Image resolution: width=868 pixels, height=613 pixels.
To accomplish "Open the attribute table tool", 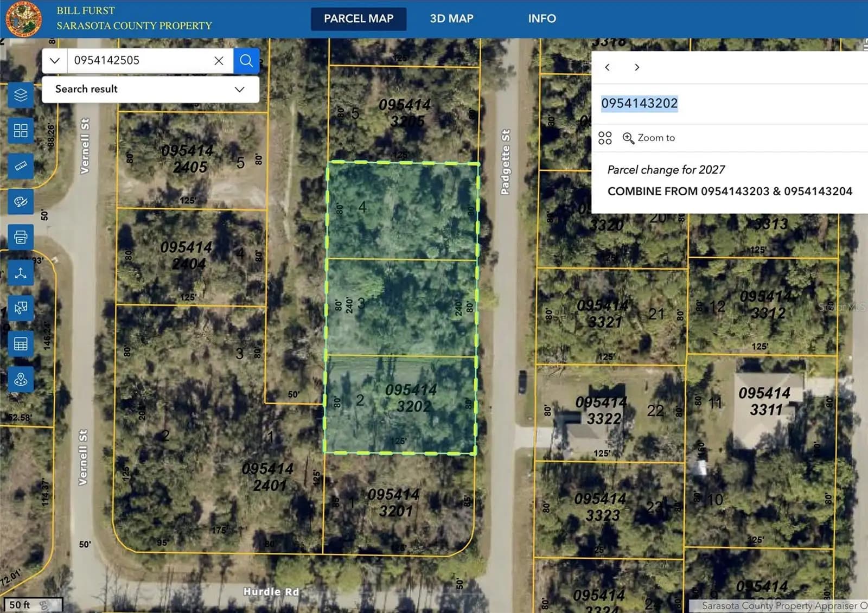I will click(x=21, y=344).
